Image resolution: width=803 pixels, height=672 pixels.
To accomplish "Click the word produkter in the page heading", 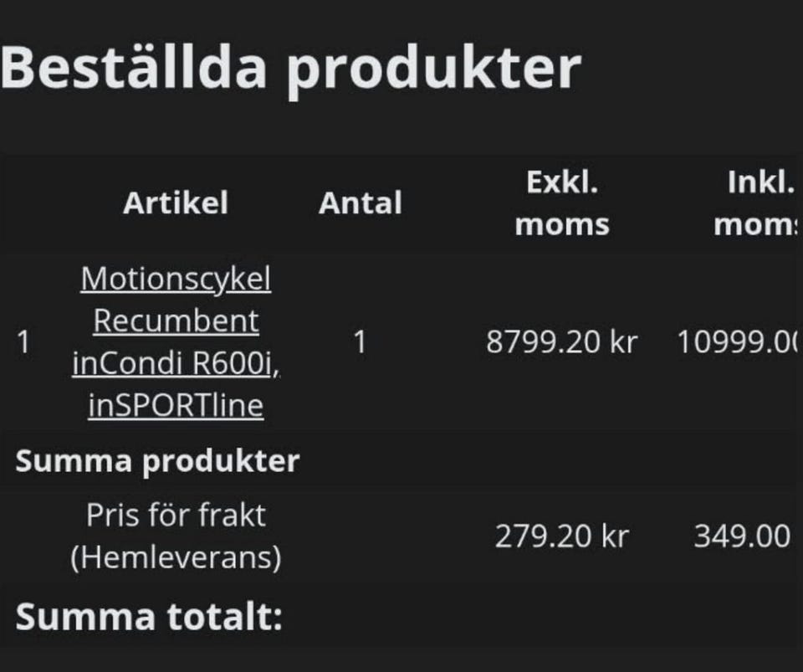I will click(433, 69).
